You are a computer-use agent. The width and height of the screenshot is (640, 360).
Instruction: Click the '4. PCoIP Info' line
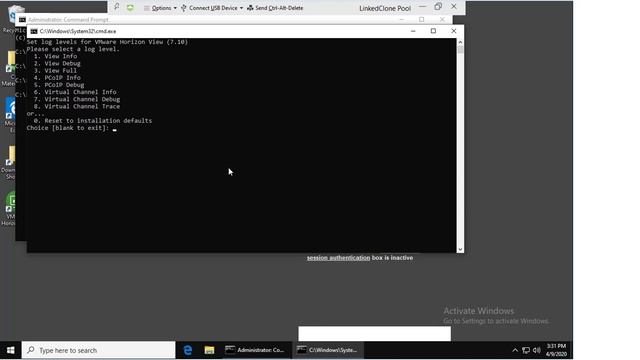[x=57, y=78]
